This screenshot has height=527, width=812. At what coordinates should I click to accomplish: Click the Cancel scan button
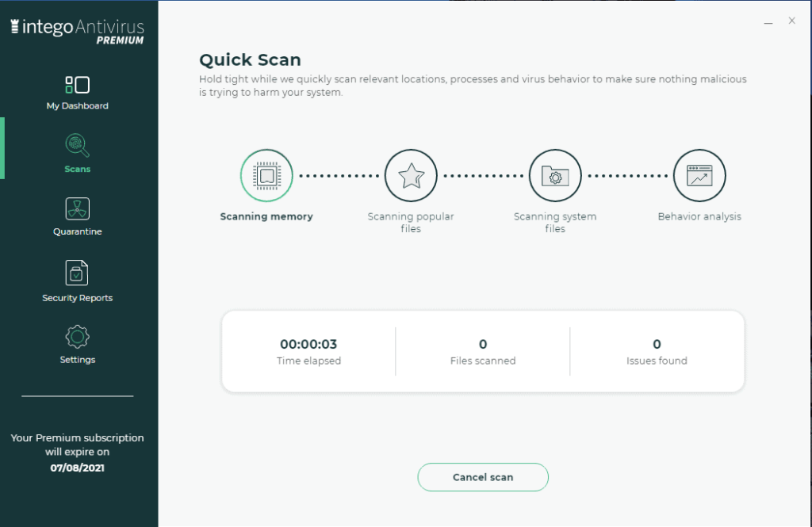click(483, 477)
